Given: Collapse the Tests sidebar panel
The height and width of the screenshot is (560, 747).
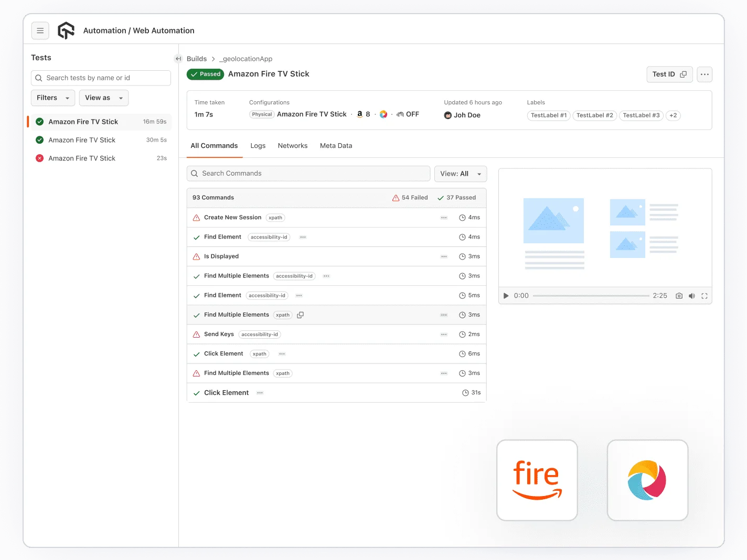Looking at the screenshot, I should pyautogui.click(x=178, y=59).
